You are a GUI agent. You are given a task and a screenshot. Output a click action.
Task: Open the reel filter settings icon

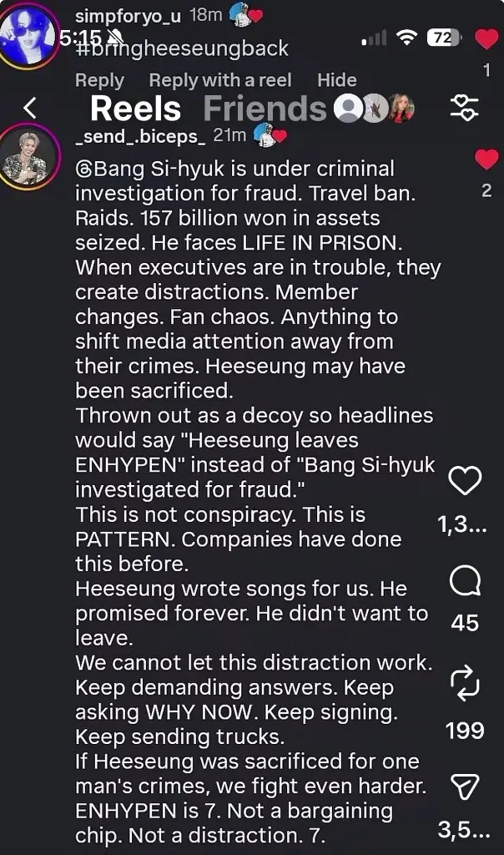pyautogui.click(x=463, y=108)
